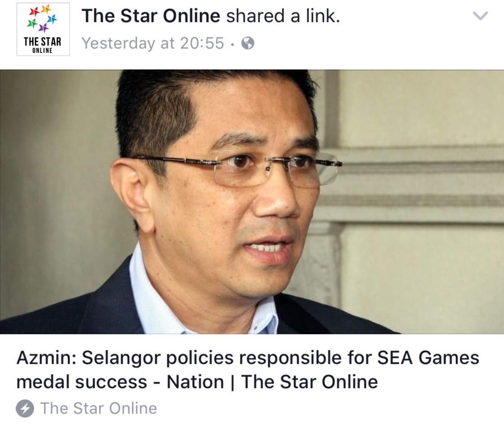This screenshot has height=431, width=504.
Task: Tap the Instant Article lightning bolt icon
Action: point(25,409)
